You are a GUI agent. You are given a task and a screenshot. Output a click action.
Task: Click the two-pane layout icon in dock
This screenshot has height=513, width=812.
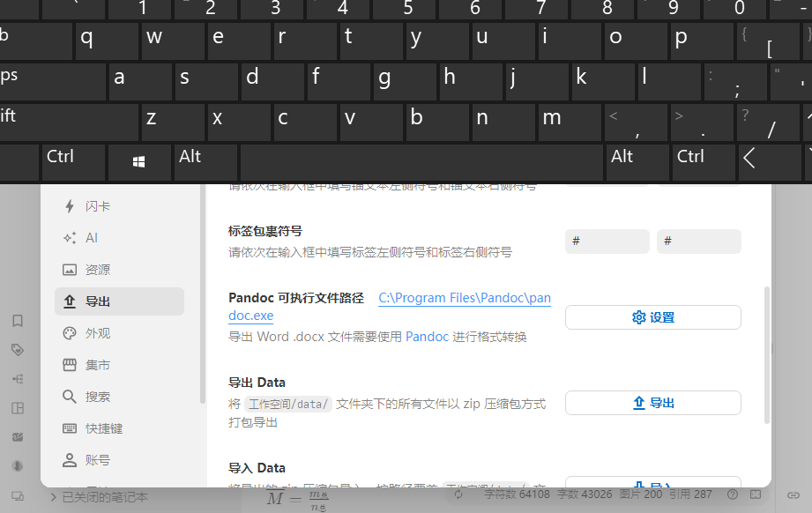click(18, 408)
